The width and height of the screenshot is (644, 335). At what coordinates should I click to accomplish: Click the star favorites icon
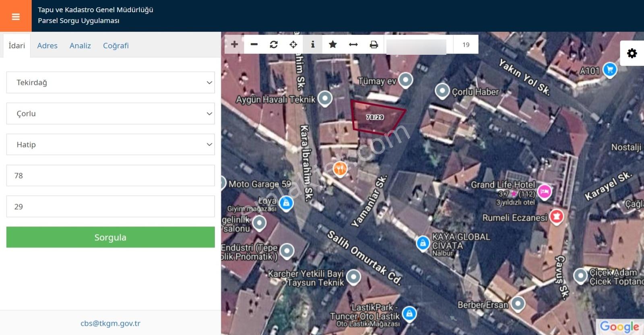coord(333,44)
